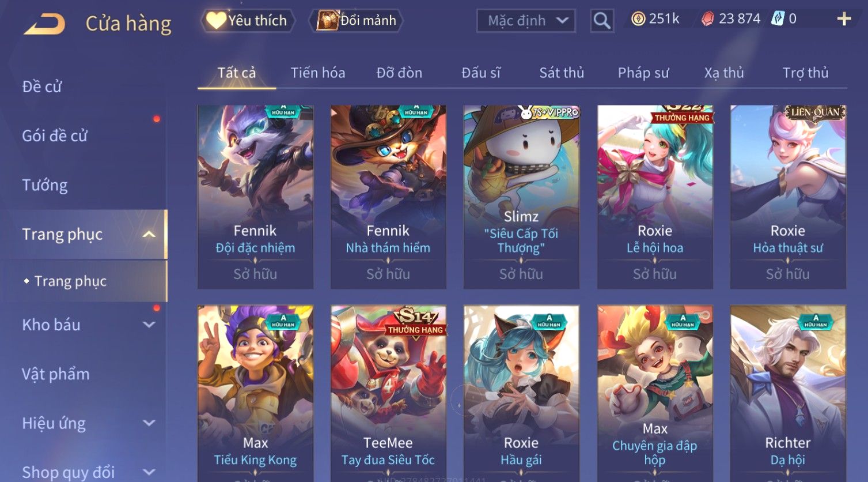
Task: Expand the Hiệu ứng sidebar section
Action: tap(149, 423)
